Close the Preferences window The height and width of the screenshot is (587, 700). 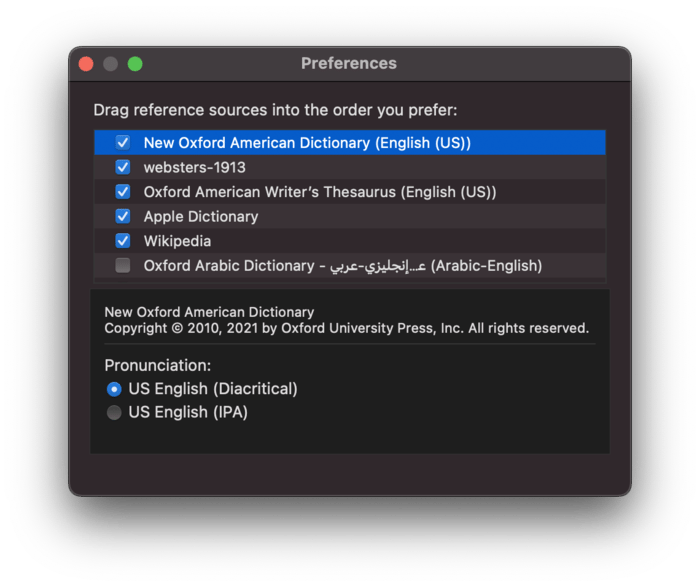[x=86, y=64]
